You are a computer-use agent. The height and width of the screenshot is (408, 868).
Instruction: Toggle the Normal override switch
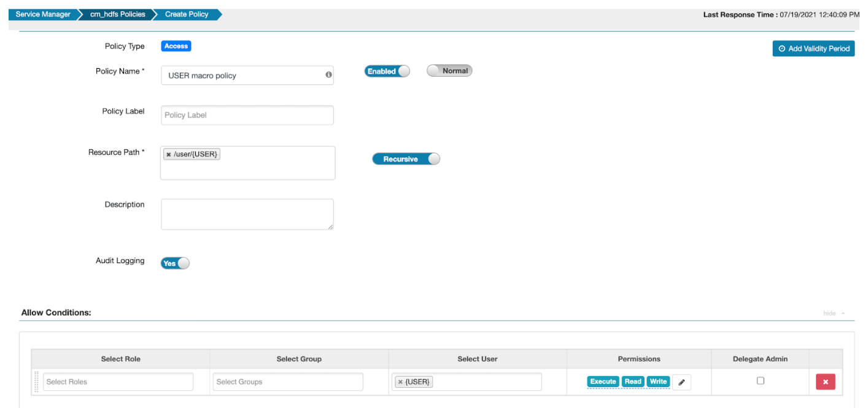[x=449, y=71]
